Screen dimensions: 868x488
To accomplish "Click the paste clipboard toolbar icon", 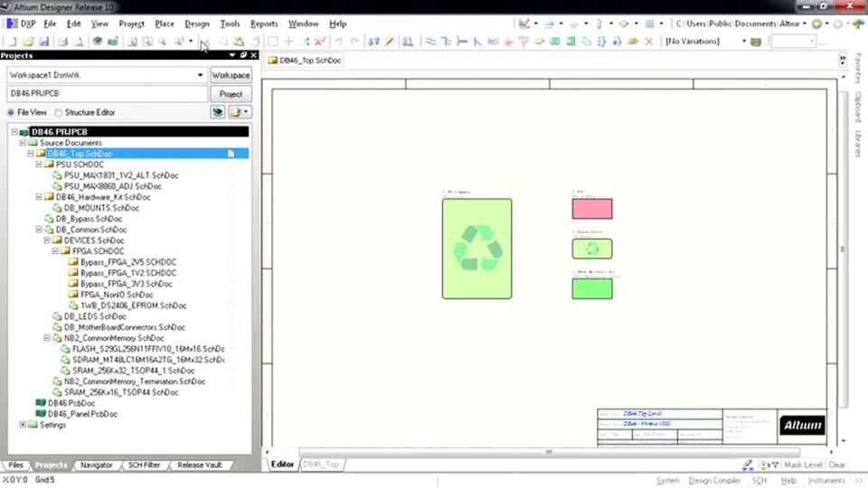I will pyautogui.click(x=239, y=42).
